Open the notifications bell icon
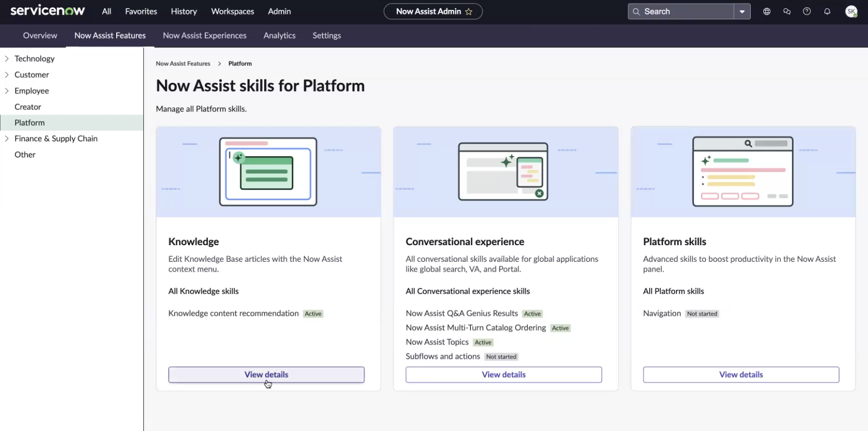 click(827, 11)
